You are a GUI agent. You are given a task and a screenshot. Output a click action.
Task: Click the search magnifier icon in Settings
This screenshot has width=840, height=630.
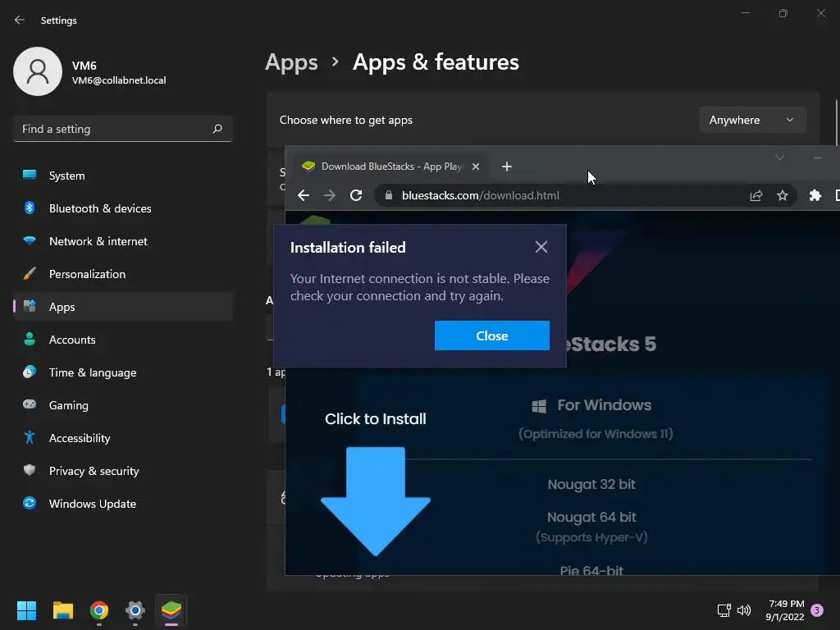[217, 129]
